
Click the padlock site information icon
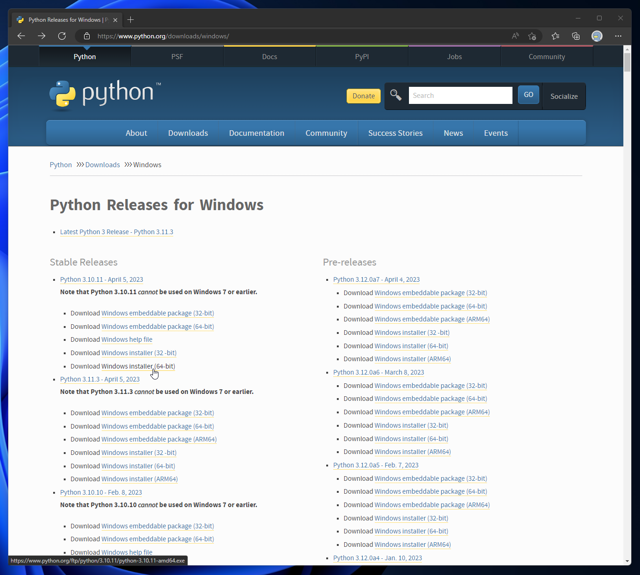[87, 36]
